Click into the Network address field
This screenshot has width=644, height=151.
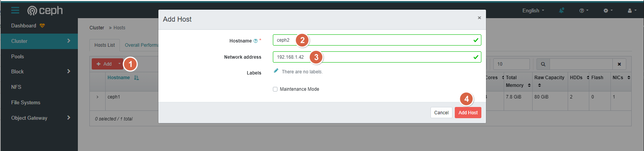[377, 57]
